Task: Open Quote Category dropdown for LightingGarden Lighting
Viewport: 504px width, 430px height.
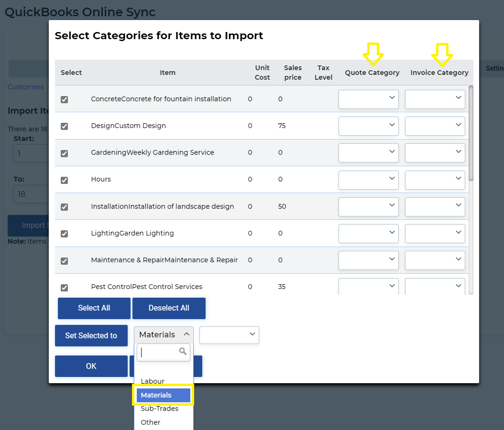Action: point(368,234)
